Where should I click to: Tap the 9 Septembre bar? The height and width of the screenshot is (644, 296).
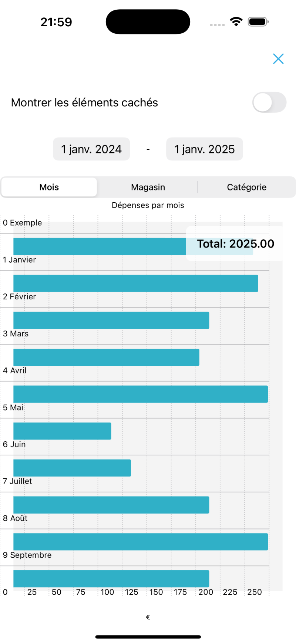pyautogui.click(x=111, y=579)
